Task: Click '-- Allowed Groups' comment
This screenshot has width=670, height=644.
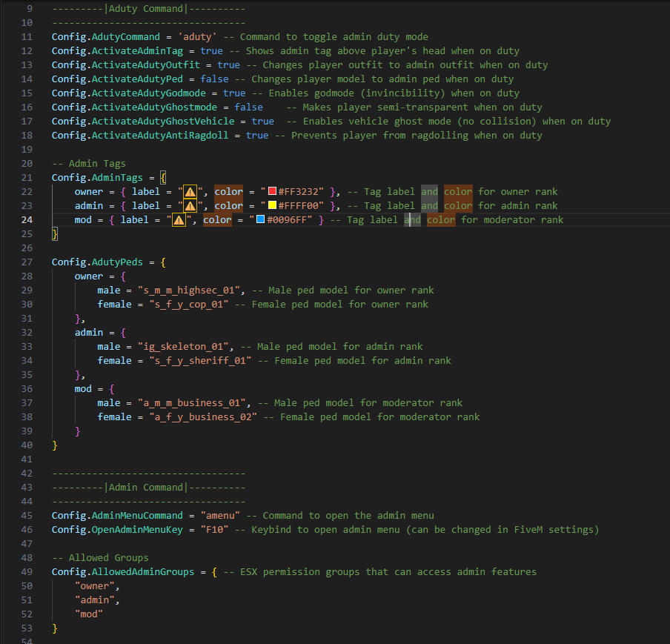Action: click(x=100, y=558)
